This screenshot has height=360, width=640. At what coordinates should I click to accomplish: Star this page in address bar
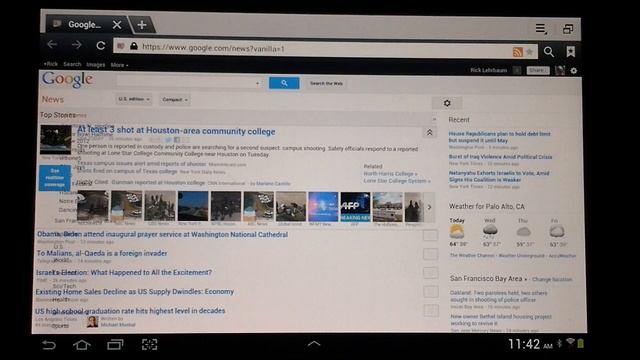coord(530,52)
